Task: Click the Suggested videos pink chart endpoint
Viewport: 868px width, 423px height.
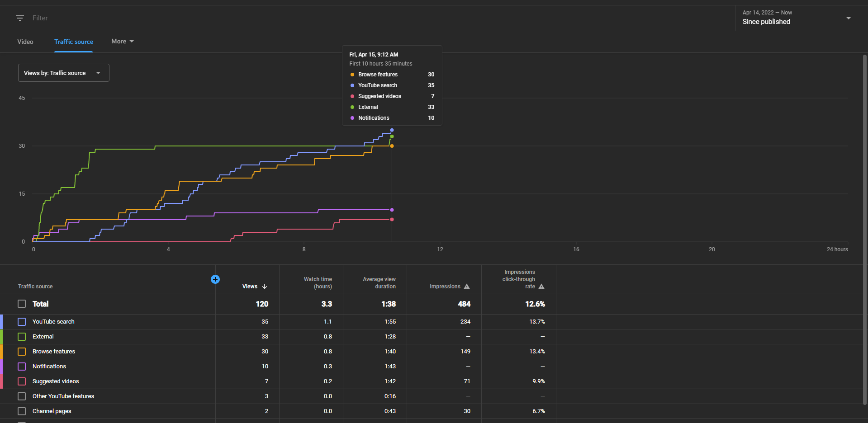Action: click(x=392, y=219)
